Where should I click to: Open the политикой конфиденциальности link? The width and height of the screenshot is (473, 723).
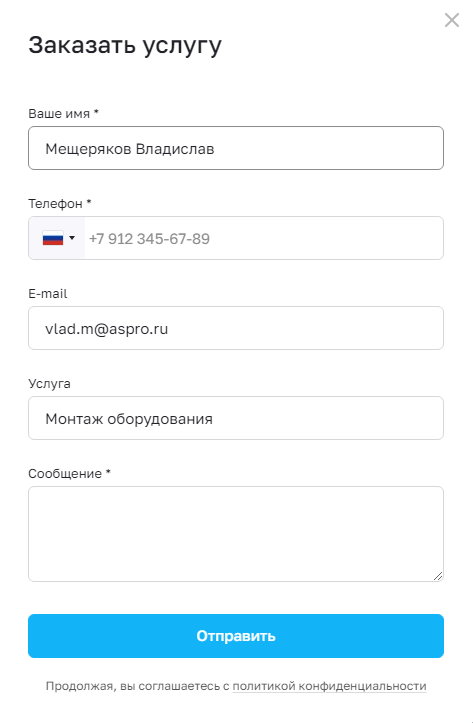tap(329, 686)
